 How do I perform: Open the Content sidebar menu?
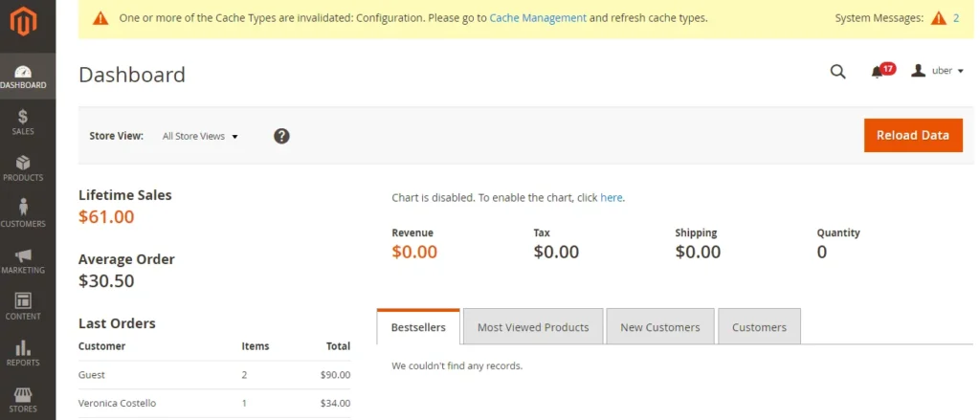[24, 307]
